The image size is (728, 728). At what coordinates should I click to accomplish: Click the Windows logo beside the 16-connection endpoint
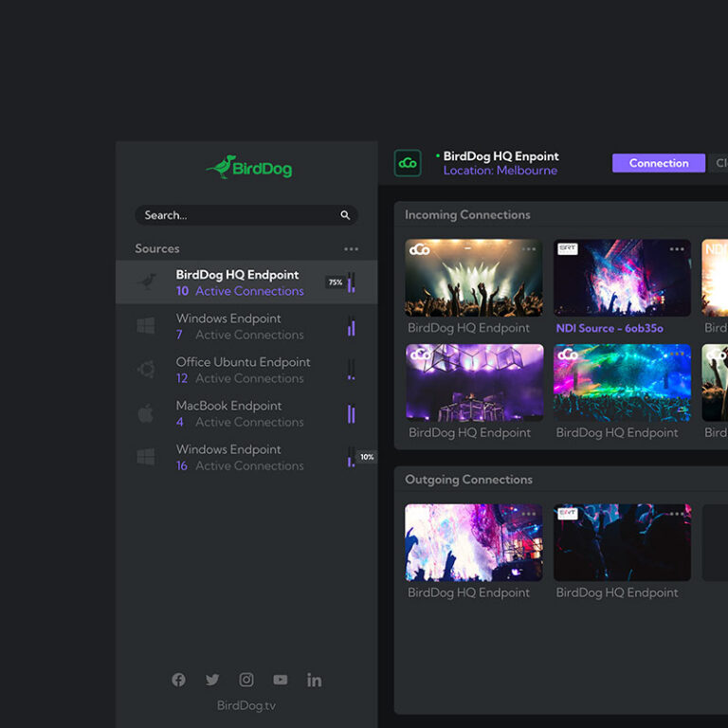[146, 457]
